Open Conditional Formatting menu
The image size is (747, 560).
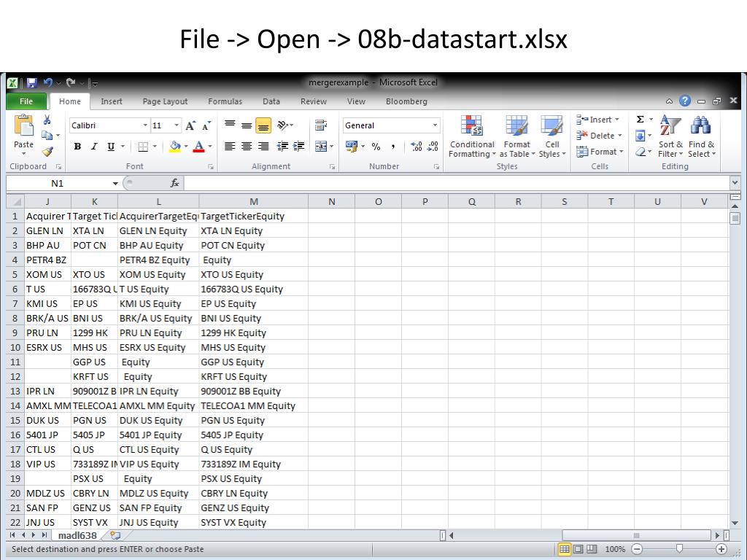tap(472, 136)
